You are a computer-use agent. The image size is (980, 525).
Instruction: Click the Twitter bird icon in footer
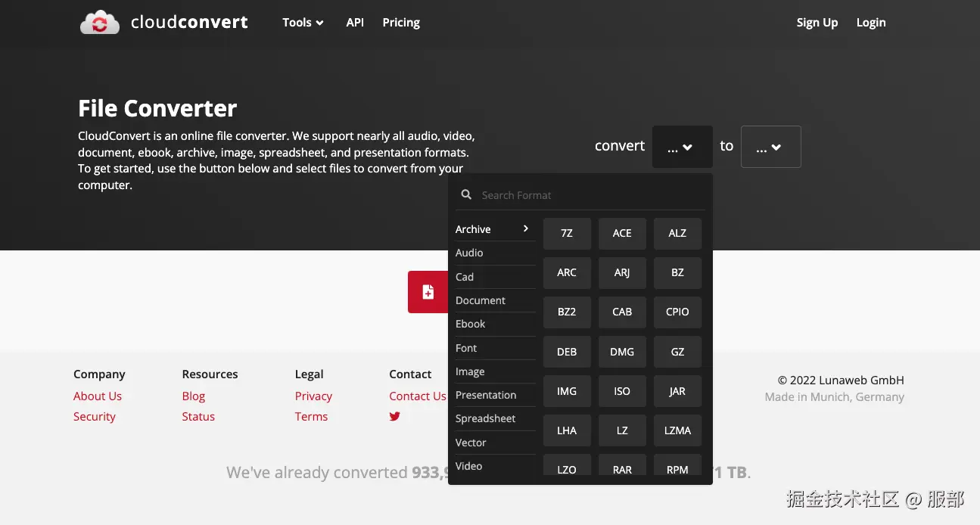pos(394,416)
